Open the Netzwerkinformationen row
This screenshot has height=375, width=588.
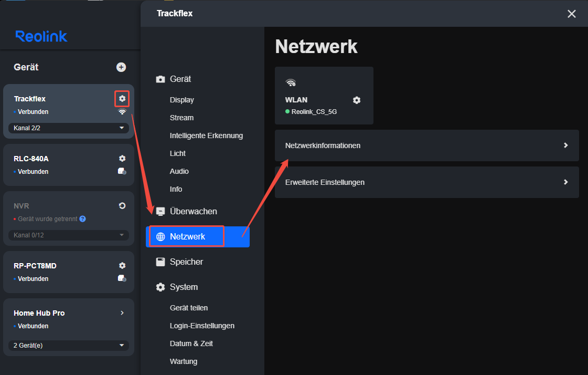[427, 145]
